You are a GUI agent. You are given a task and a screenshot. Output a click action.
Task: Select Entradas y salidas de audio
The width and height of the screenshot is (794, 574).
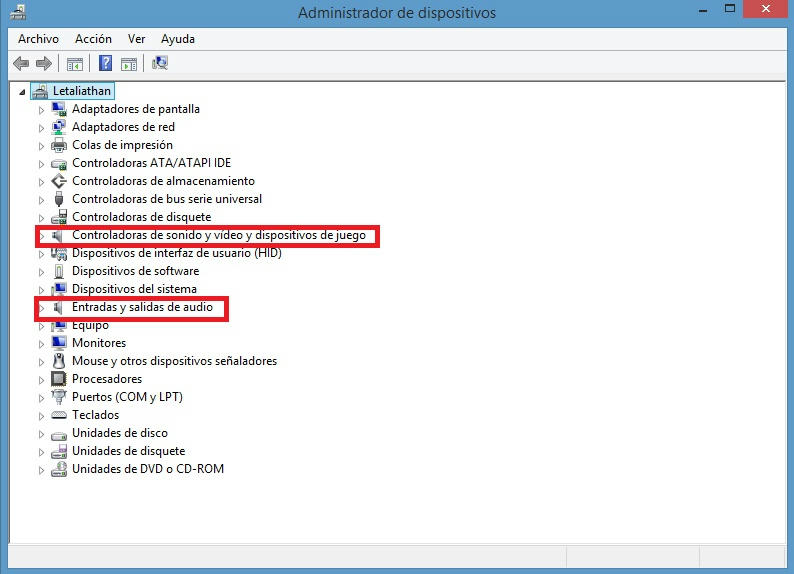[x=142, y=307]
